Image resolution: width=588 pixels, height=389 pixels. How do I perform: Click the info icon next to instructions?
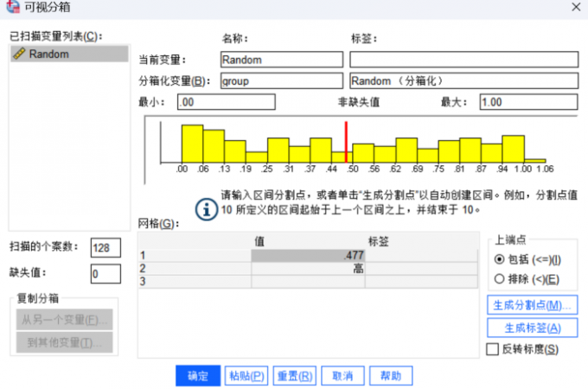(207, 209)
